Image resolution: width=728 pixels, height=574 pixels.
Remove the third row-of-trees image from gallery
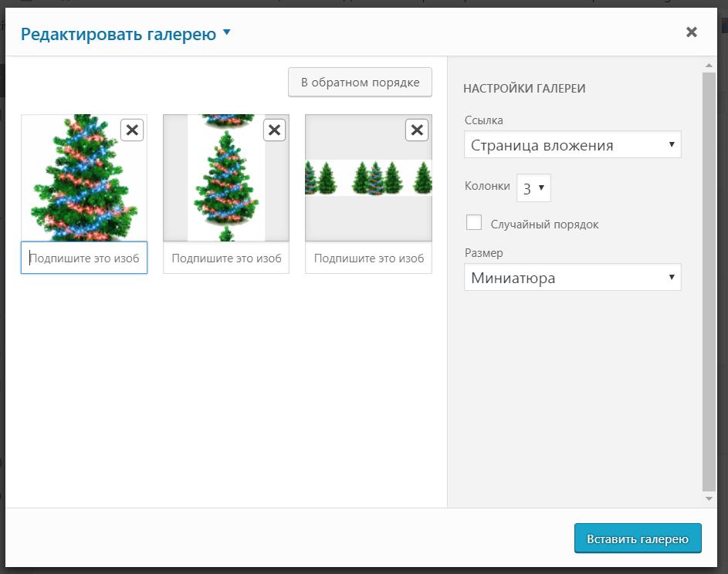tap(416, 130)
